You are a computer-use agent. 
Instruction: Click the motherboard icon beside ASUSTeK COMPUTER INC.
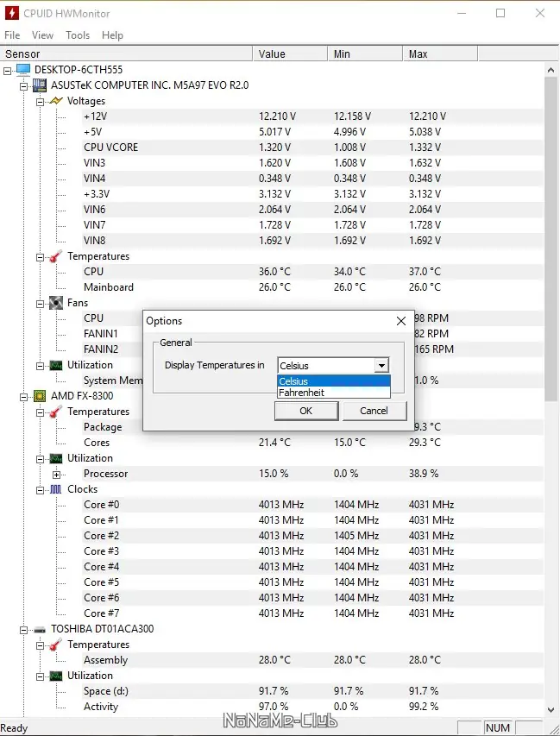coord(40,85)
